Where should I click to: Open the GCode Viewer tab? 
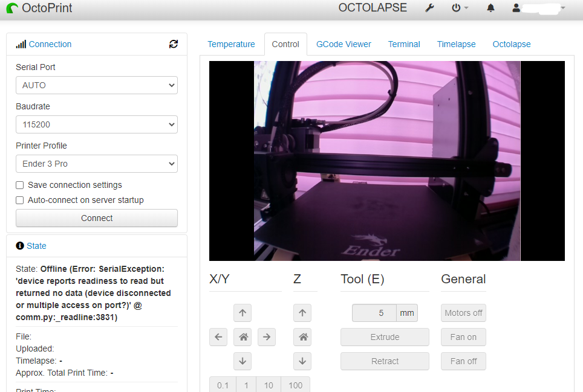pos(344,44)
